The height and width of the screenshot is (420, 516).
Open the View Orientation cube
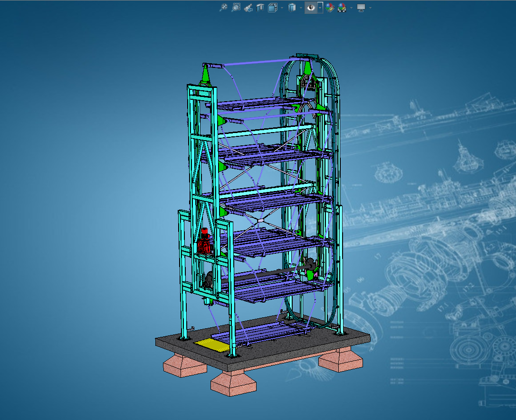273,8
